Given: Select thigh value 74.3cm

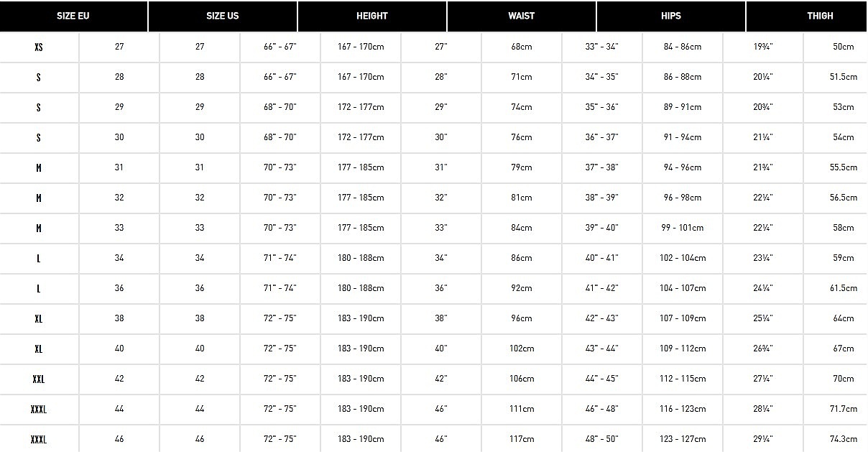Looking at the screenshot, I should [844, 439].
